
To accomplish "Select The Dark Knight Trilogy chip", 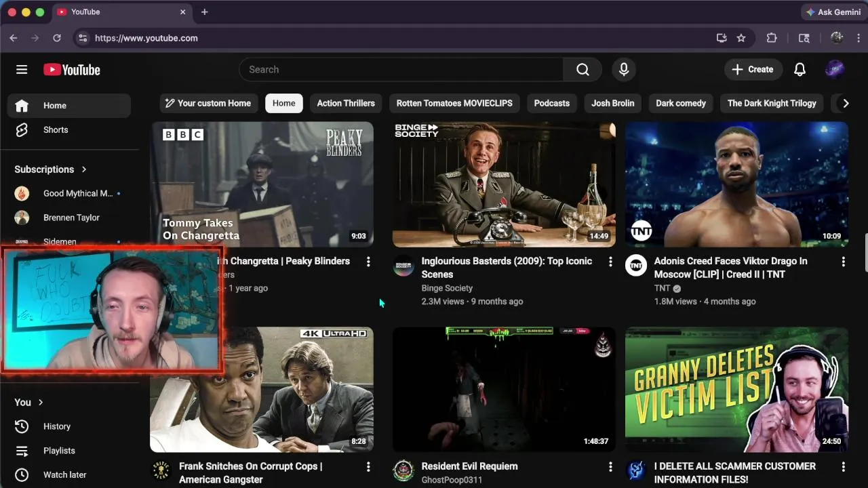I will click(x=772, y=103).
